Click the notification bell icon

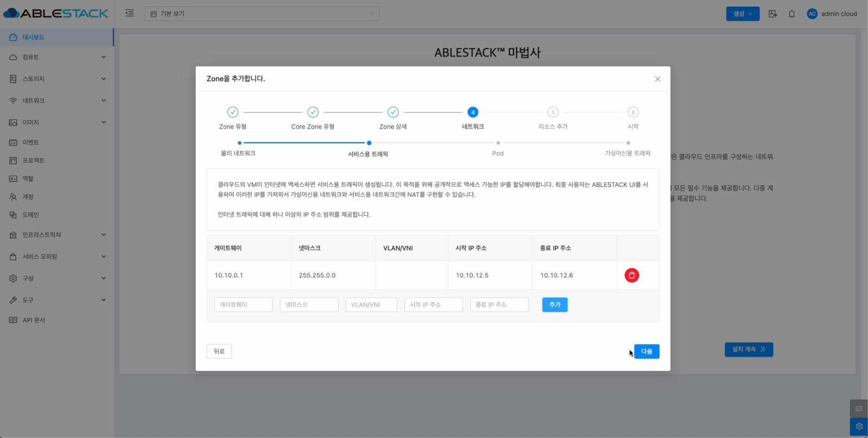tap(791, 14)
